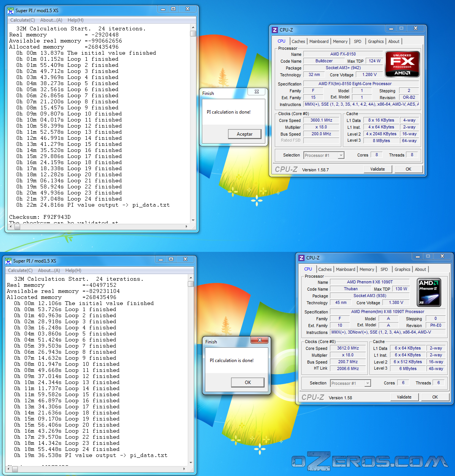Click the CPU-Z Z icon in the FX-8150 CPU-Z title bar
455x476 pixels.
275,30
